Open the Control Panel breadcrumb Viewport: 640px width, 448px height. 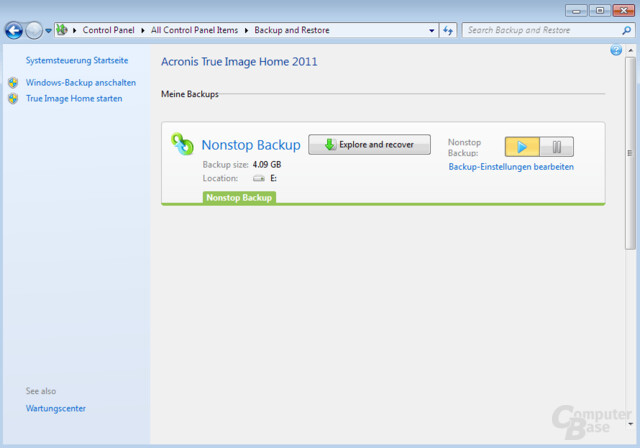pyautogui.click(x=108, y=30)
